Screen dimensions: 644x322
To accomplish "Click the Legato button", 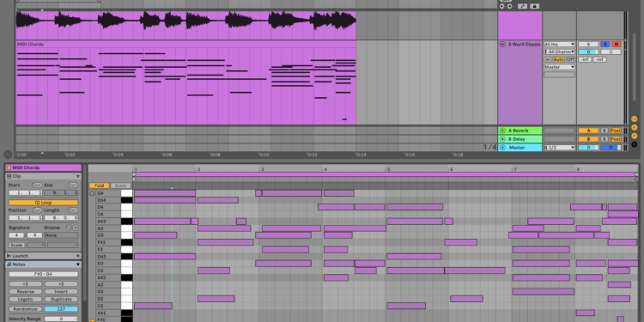I will point(26,300).
